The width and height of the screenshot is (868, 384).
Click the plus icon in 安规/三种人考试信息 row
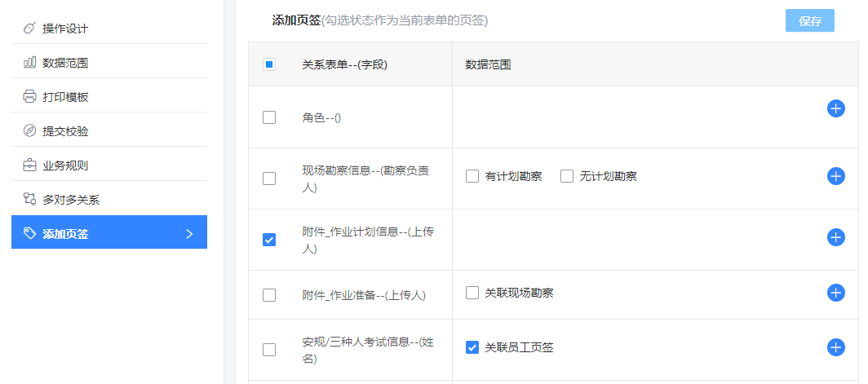[836, 347]
